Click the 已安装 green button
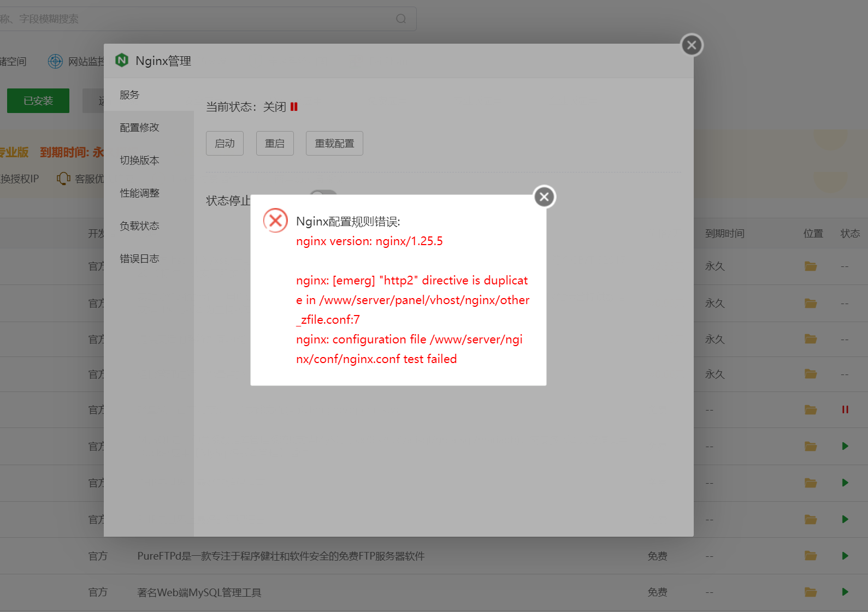Image resolution: width=868 pixels, height=612 pixels. [38, 101]
